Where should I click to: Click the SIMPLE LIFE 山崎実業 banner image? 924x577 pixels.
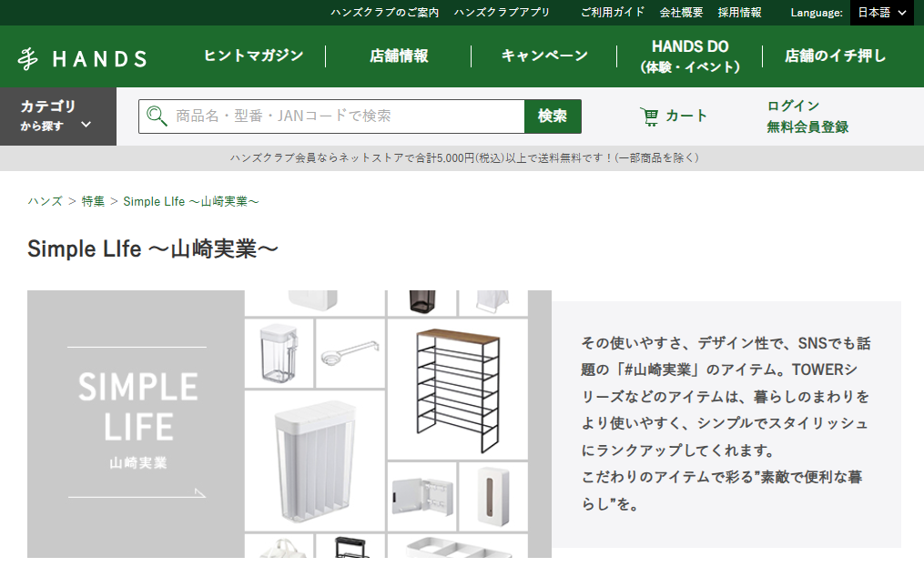[x=289, y=423]
